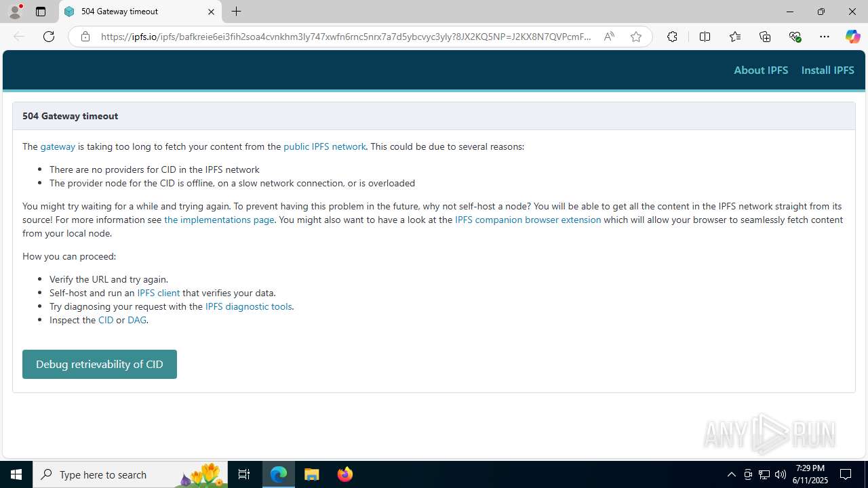868x488 pixels.
Task: Click the 504 Gateway timeout heading
Action: coord(71,116)
